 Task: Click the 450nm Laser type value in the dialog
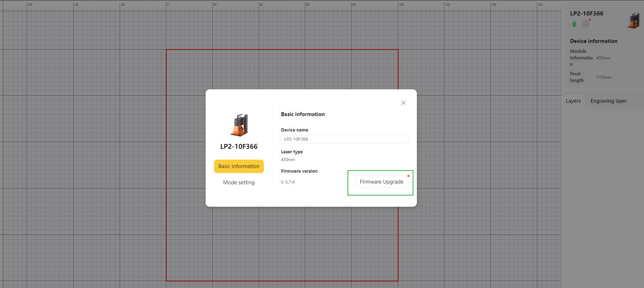288,160
